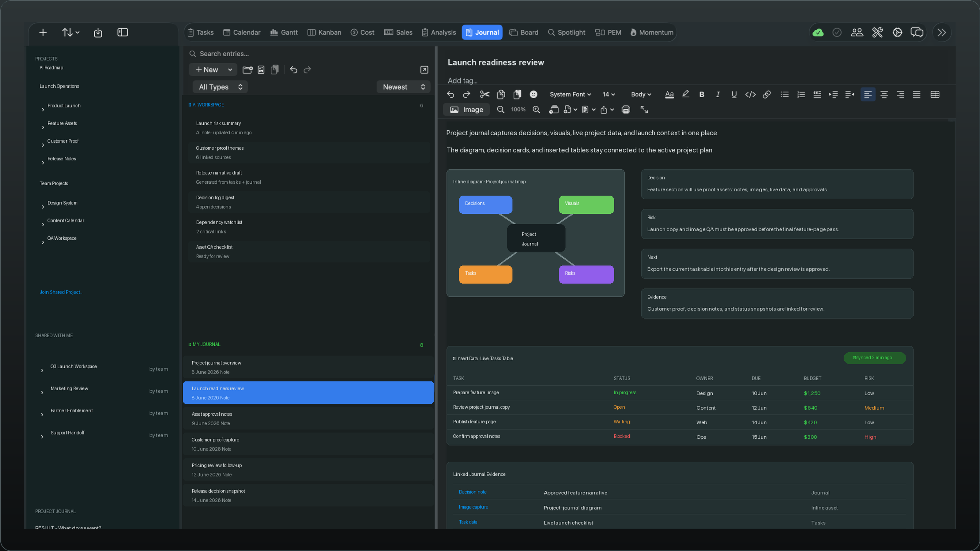Click the New entry button
980x551 pixels.
pos(207,69)
